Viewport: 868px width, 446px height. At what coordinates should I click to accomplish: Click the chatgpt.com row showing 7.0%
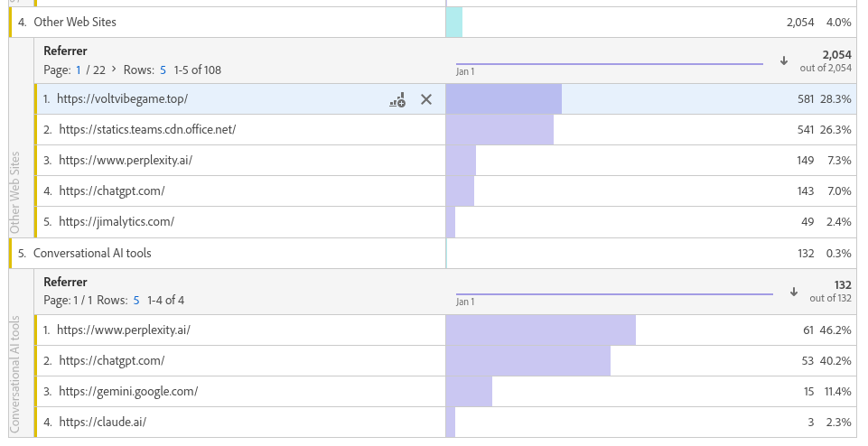pyautogui.click(x=112, y=190)
